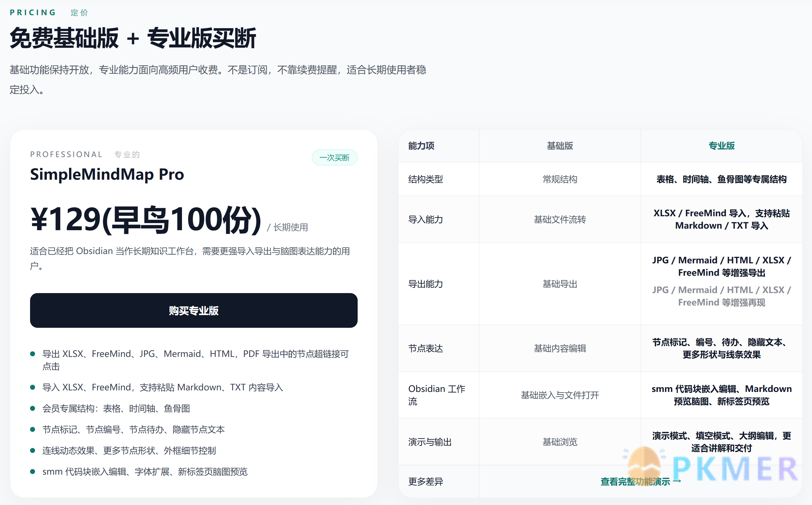Click the greyed 等增强再现 text
The height and width of the screenshot is (505, 812).
tap(743, 302)
